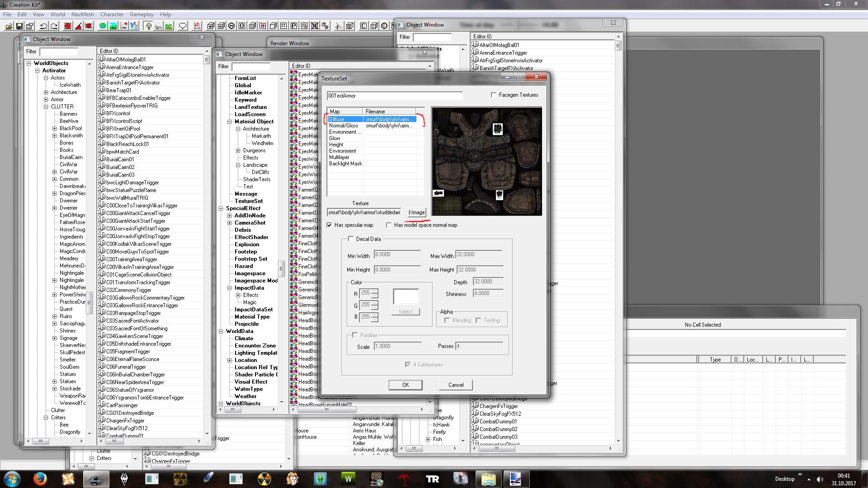Open the Gameplay menu
The width and height of the screenshot is (868, 488).
click(x=142, y=14)
